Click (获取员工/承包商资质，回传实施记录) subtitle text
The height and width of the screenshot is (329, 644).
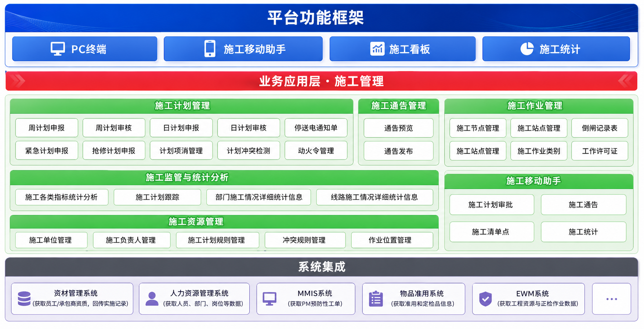80,304
